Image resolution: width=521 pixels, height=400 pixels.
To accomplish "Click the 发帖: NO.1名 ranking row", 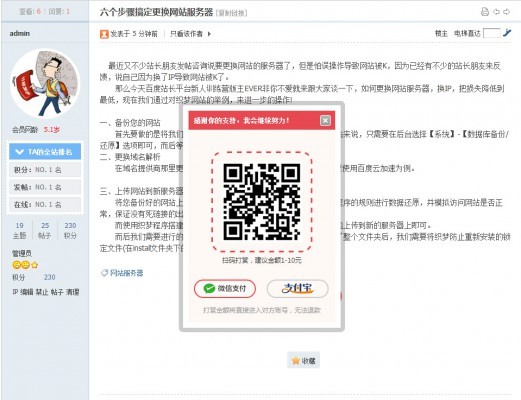I will (x=45, y=187).
